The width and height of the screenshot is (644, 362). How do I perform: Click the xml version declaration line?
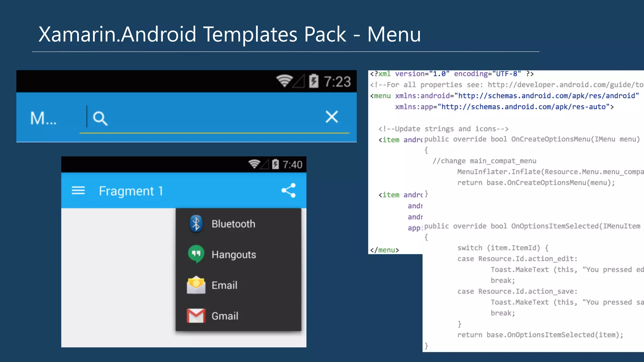click(x=452, y=74)
